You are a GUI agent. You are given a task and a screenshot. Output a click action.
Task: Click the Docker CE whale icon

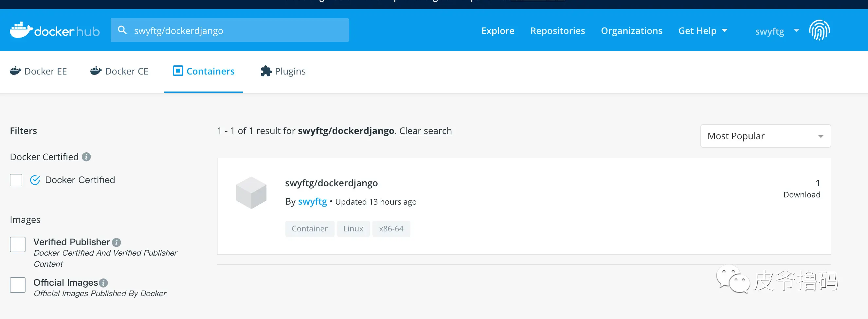click(x=96, y=71)
